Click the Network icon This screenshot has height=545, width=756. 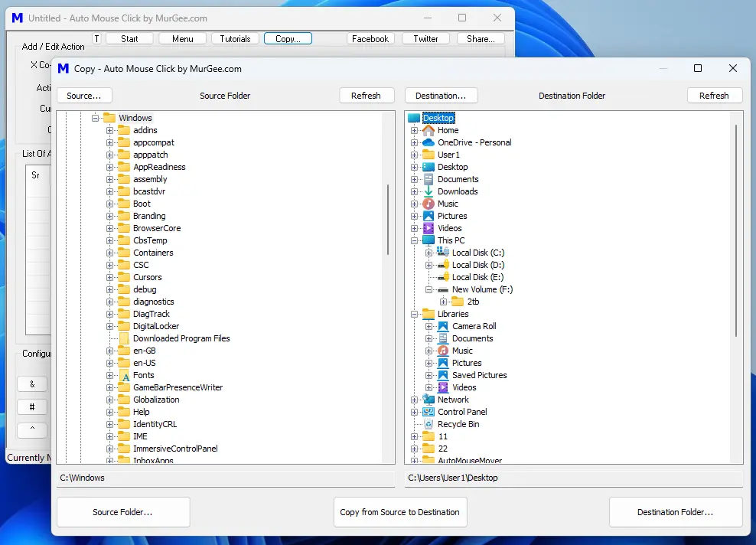429,400
